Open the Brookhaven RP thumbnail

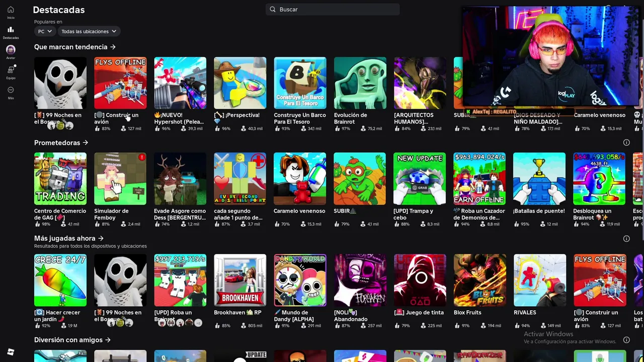coord(240,281)
